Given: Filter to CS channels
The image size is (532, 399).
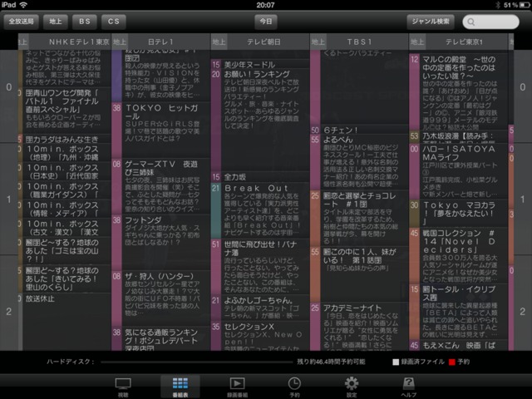Looking at the screenshot, I should 114,22.
